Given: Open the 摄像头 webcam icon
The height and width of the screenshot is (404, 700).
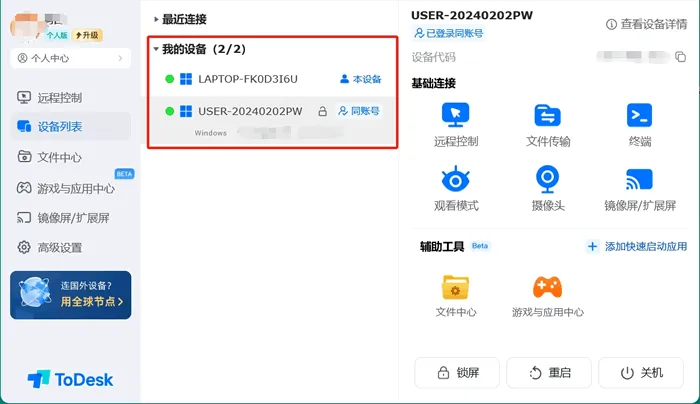Looking at the screenshot, I should coord(547,179).
